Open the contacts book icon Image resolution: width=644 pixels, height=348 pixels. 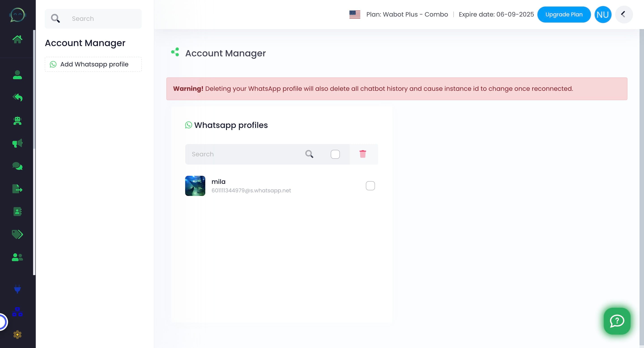point(17,212)
